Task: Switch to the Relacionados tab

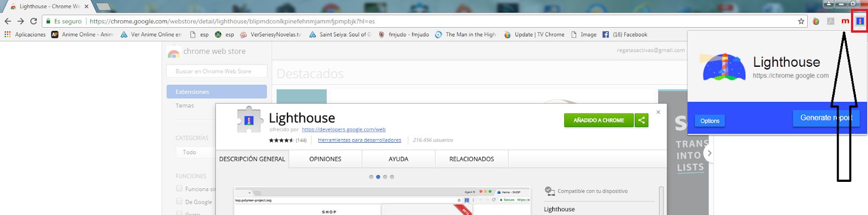Action: coord(472,159)
